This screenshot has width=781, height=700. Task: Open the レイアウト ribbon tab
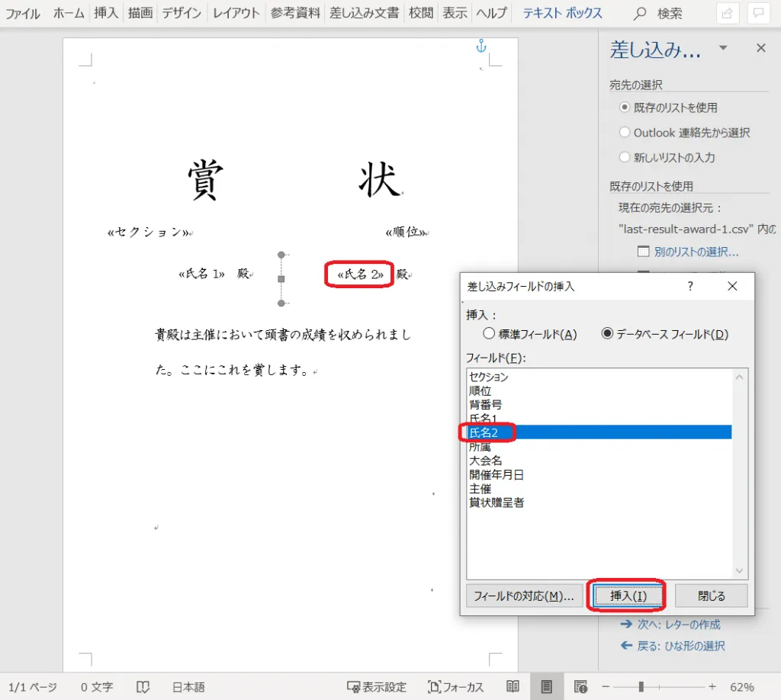point(236,13)
